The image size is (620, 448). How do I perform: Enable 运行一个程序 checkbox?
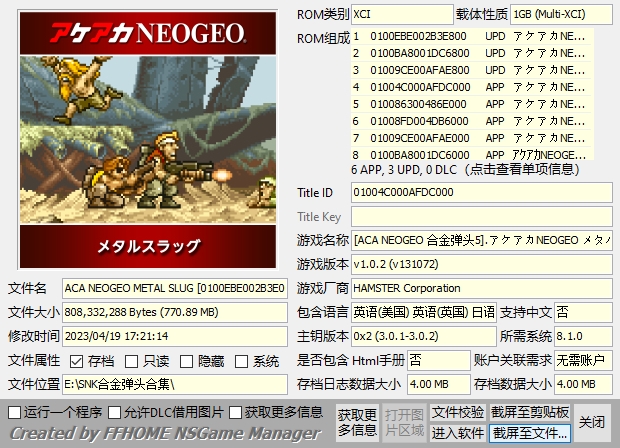tap(14, 412)
